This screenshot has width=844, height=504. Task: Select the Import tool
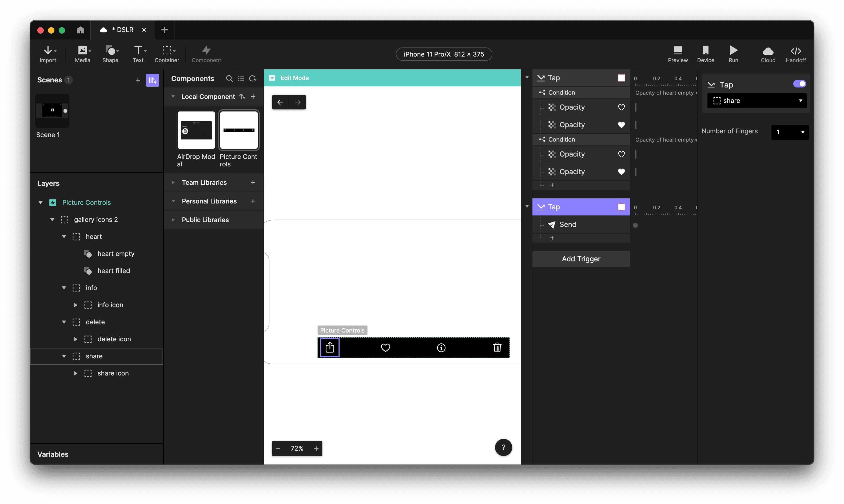click(x=48, y=54)
